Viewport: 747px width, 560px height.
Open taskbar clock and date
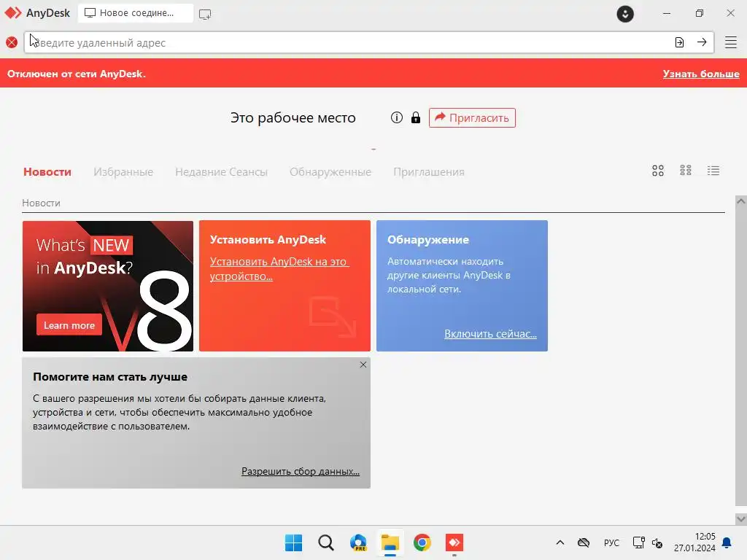694,542
